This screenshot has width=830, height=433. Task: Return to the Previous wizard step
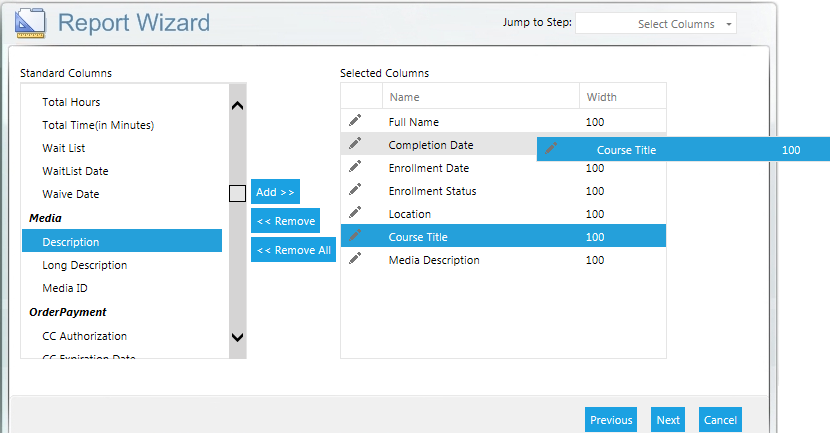(611, 420)
